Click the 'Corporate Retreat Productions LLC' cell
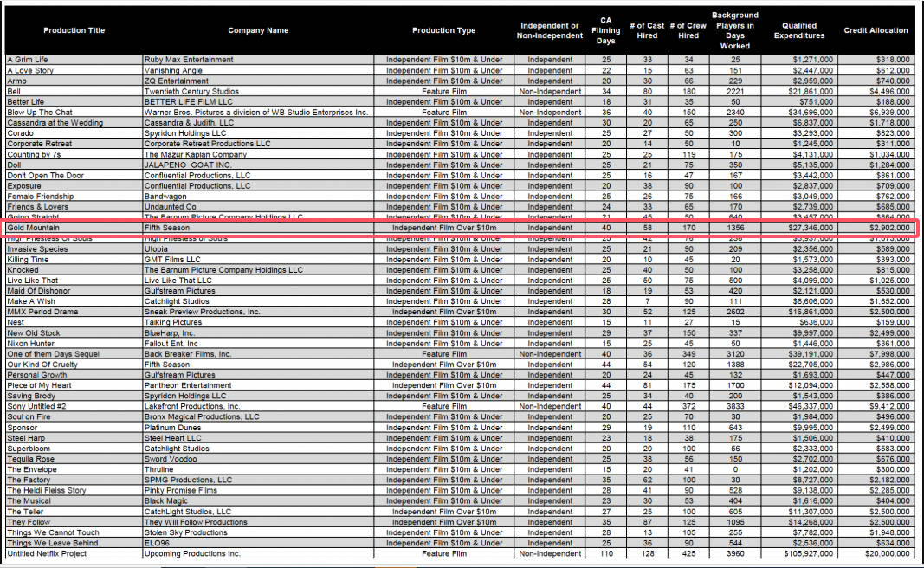 pos(258,144)
